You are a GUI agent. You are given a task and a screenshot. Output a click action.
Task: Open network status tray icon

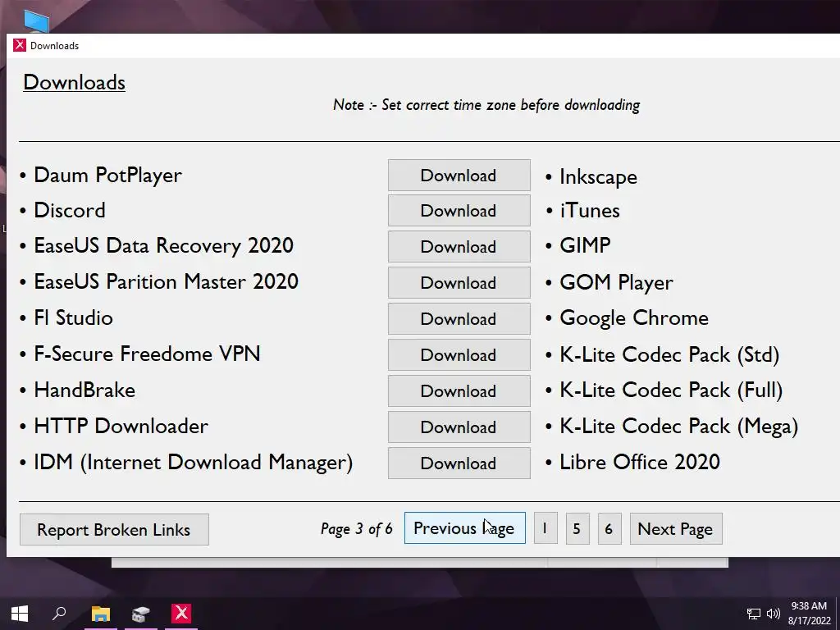pos(754,614)
